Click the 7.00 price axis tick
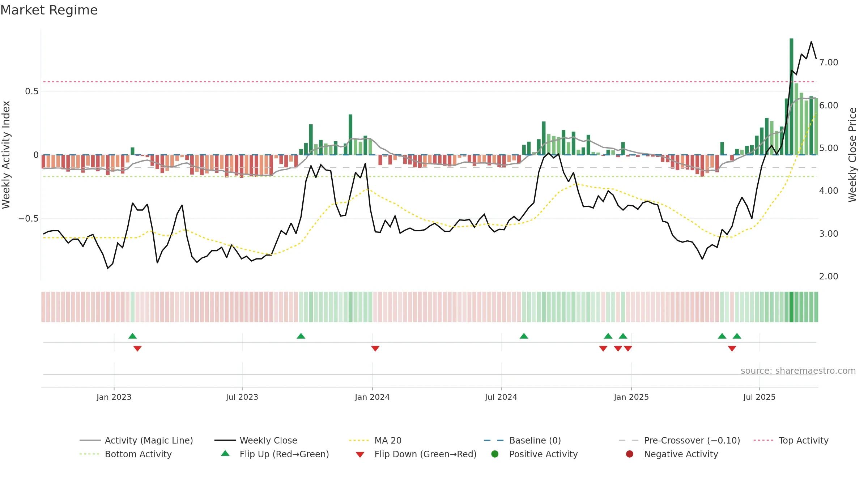This screenshot has height=488, width=868. pos(829,63)
